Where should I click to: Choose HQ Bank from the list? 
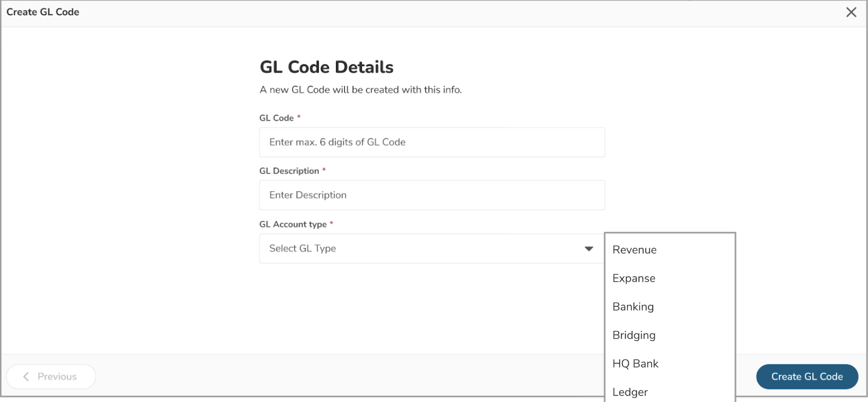pyautogui.click(x=636, y=363)
